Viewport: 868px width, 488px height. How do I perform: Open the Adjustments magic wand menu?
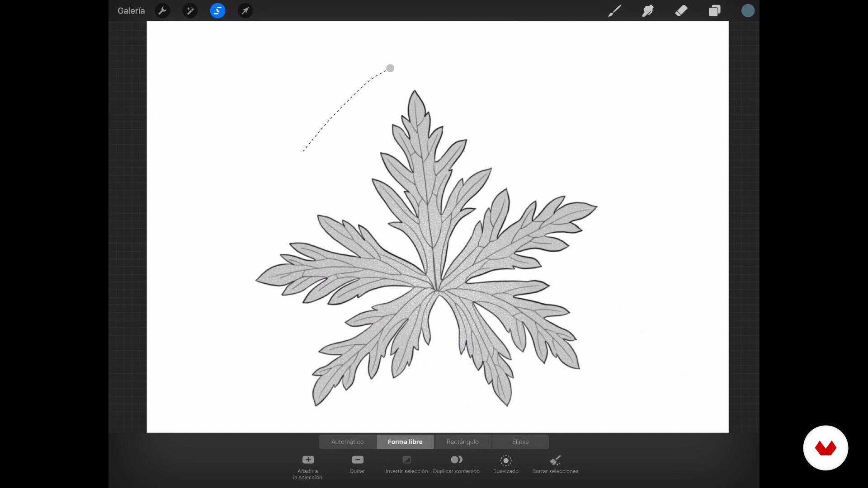[x=190, y=10]
